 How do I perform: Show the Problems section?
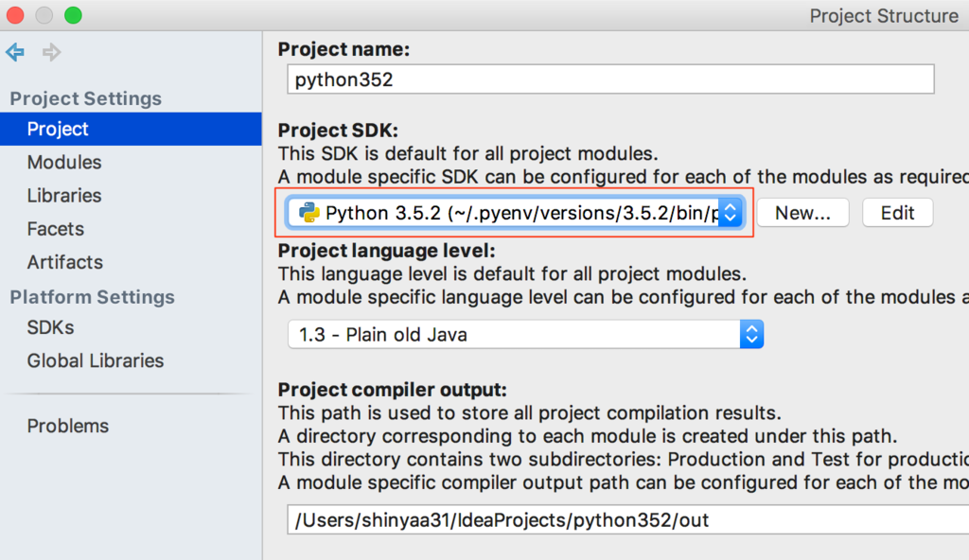(x=68, y=426)
